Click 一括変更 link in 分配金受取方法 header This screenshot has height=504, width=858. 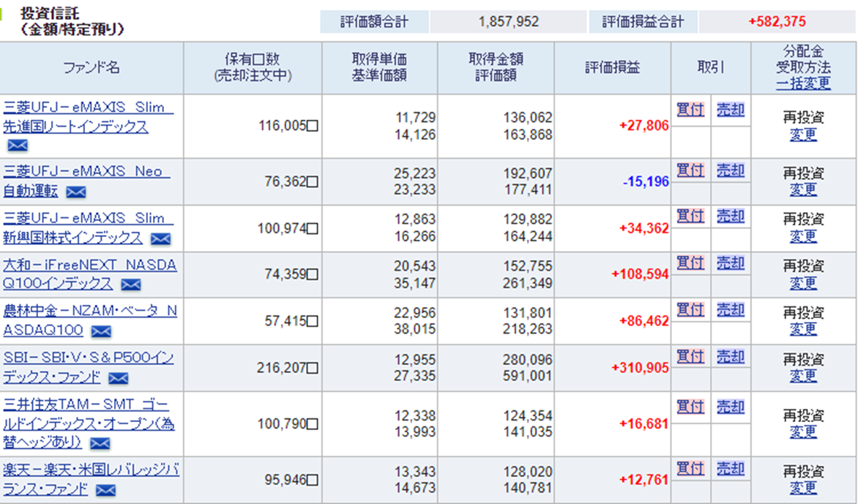(803, 83)
